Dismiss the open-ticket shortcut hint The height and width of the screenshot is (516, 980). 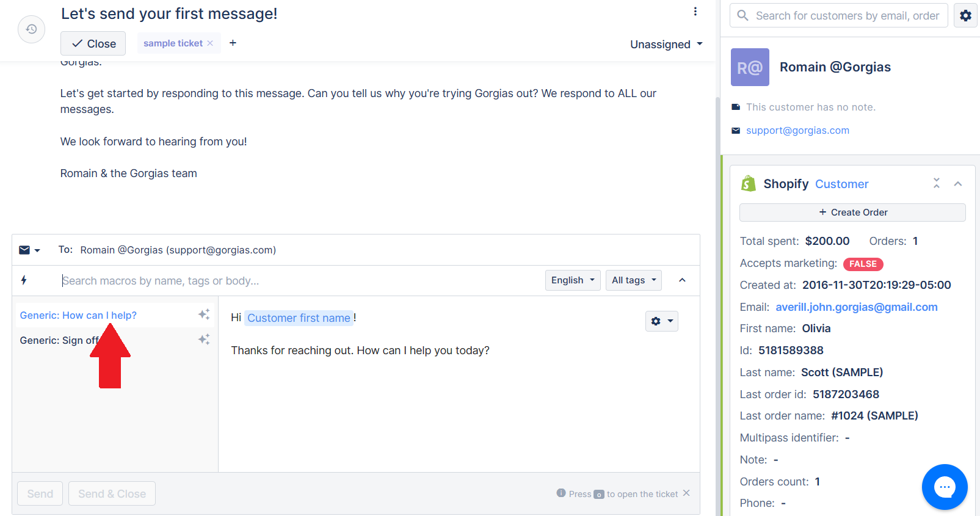(x=686, y=493)
